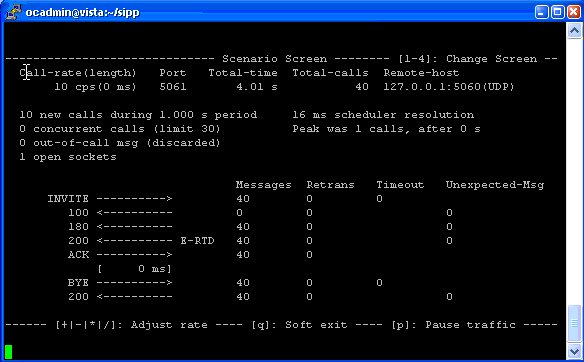Click the INVITE row messages count '40'
Image resolution: width=584 pixels, height=362 pixels.
click(x=243, y=199)
